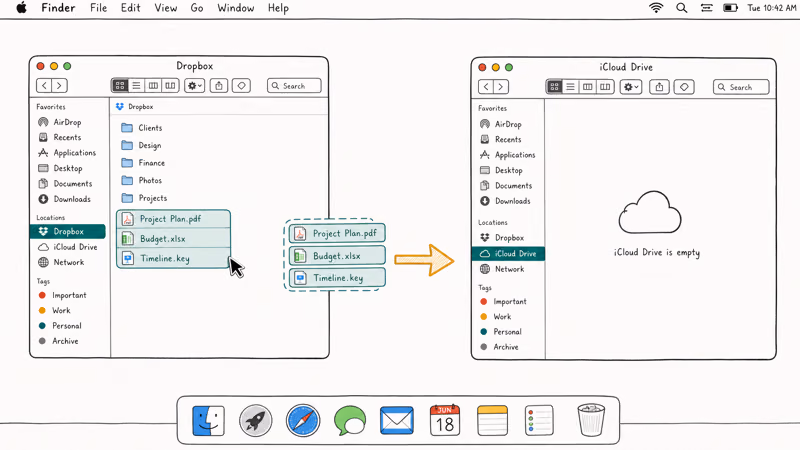Select Dropbox in iCloud Drive window sidebar

(502, 238)
